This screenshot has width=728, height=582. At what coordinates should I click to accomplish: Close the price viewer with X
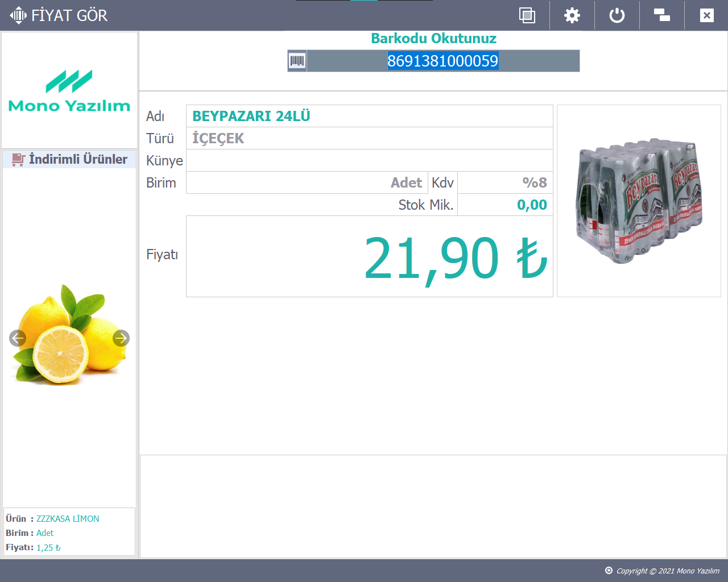coord(706,15)
